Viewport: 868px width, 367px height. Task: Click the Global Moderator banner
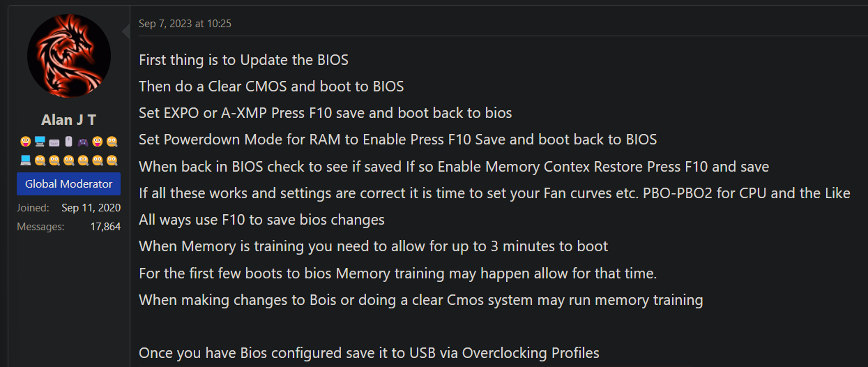pos(68,184)
